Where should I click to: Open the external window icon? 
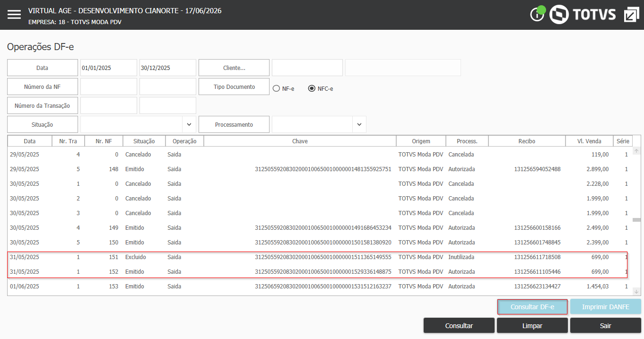tap(631, 15)
